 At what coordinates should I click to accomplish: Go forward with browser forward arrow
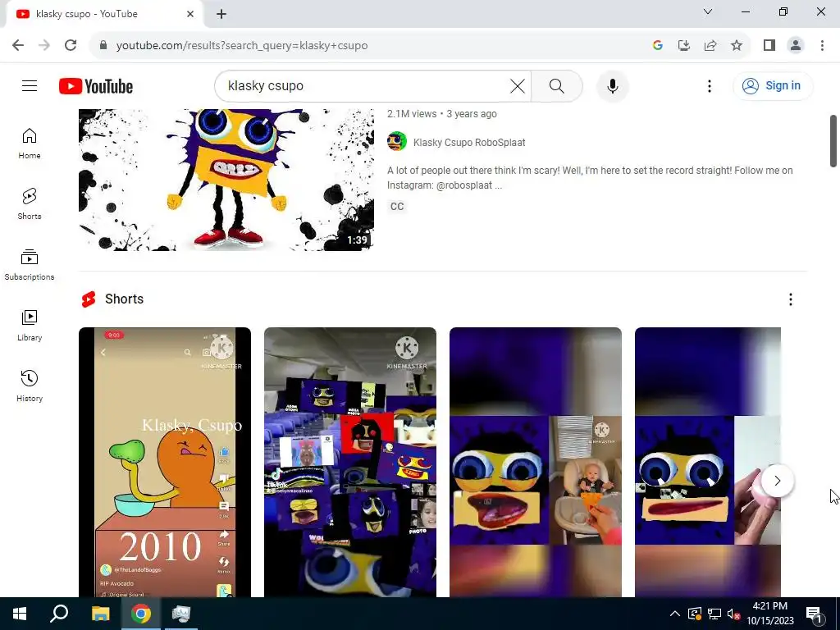(x=44, y=46)
